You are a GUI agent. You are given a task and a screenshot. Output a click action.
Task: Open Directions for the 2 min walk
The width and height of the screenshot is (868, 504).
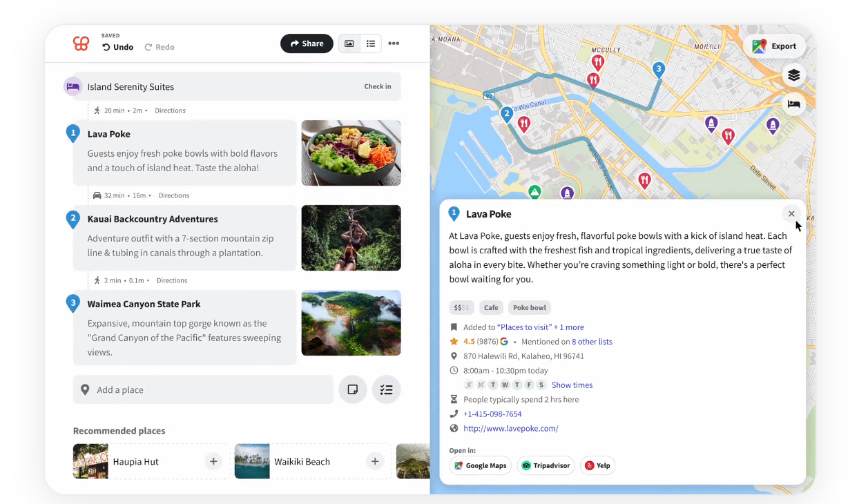tap(172, 280)
